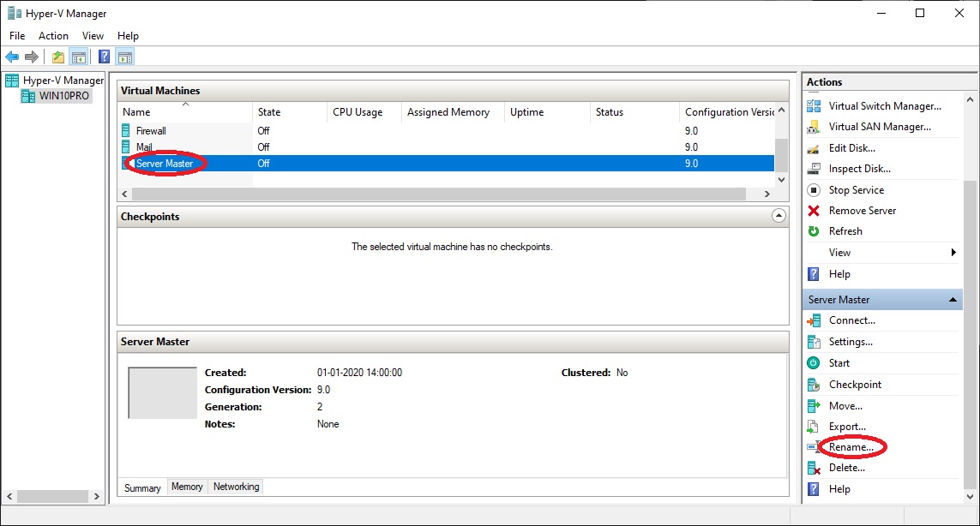Click the Delete icon with red X
Image resolution: width=980 pixels, height=526 pixels.
(x=814, y=468)
